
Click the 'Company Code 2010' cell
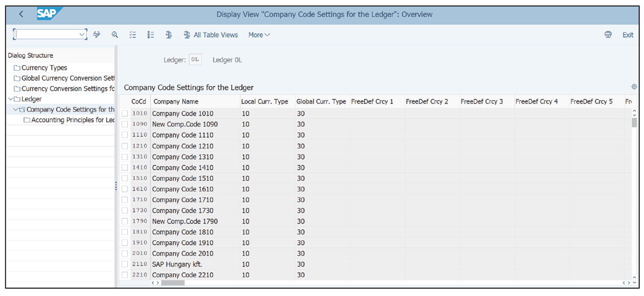pyautogui.click(x=195, y=253)
